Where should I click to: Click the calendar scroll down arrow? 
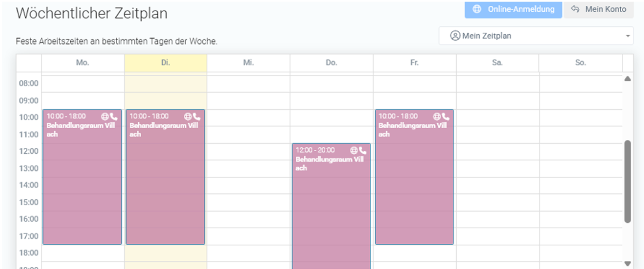click(x=627, y=263)
